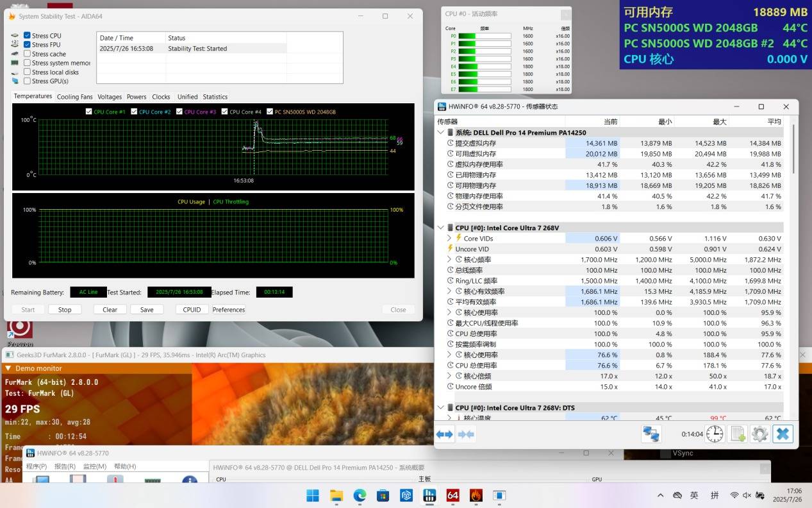Close sensors using the blue X icon

point(783,434)
